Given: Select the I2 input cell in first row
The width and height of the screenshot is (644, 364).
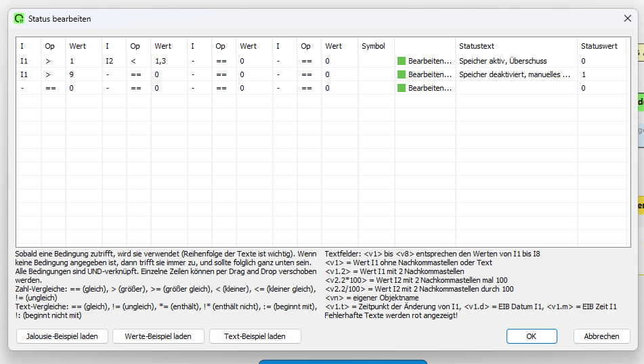Looking at the screenshot, I should (x=114, y=61).
